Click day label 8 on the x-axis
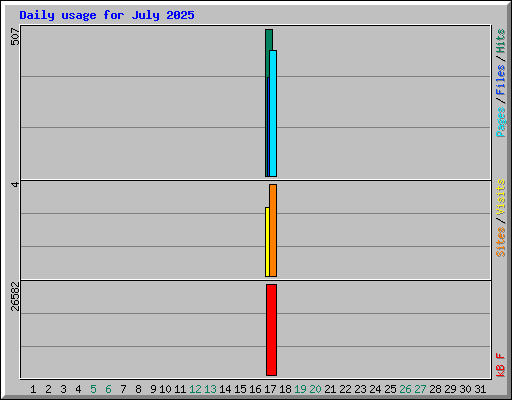The height and width of the screenshot is (400, 512). click(138, 389)
